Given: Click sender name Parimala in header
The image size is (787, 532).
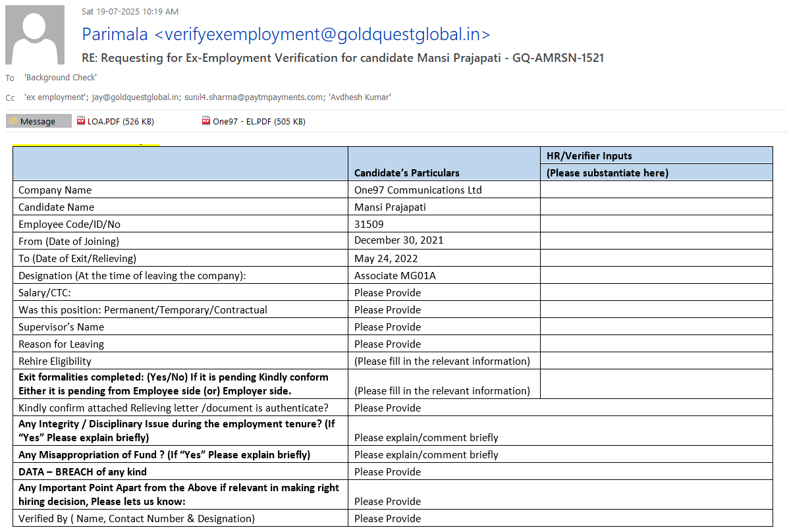Looking at the screenshot, I should 116,34.
